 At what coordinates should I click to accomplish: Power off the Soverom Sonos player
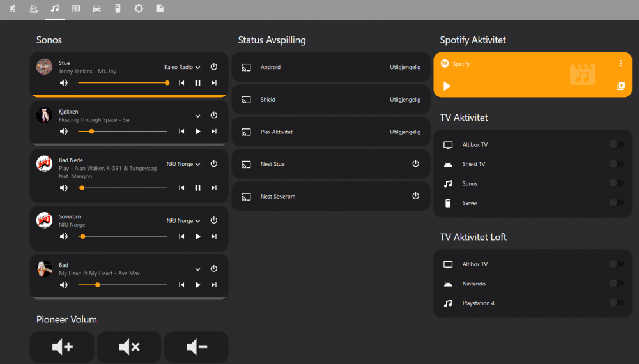[x=213, y=220]
